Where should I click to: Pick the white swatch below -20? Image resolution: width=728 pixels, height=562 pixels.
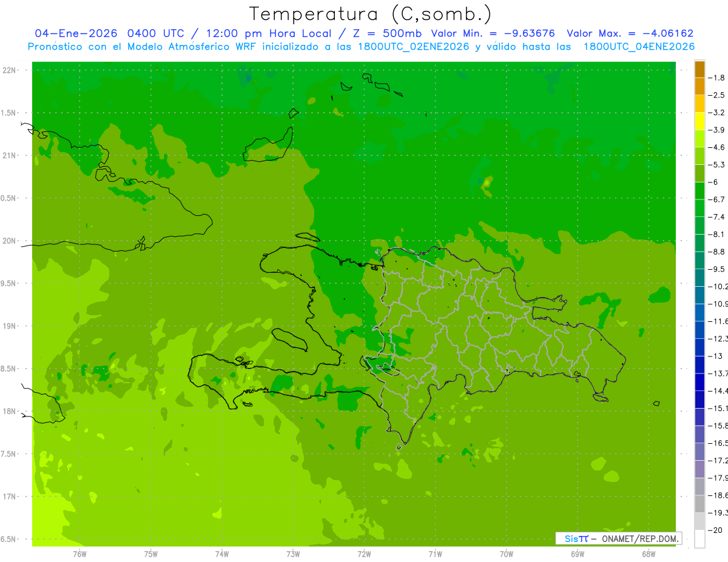tap(699, 539)
